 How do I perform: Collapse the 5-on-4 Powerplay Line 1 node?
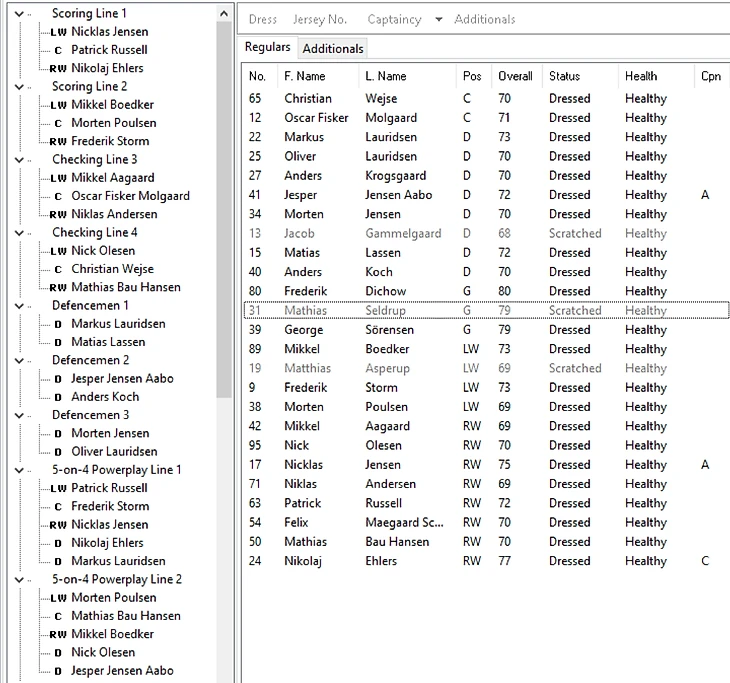(19, 470)
